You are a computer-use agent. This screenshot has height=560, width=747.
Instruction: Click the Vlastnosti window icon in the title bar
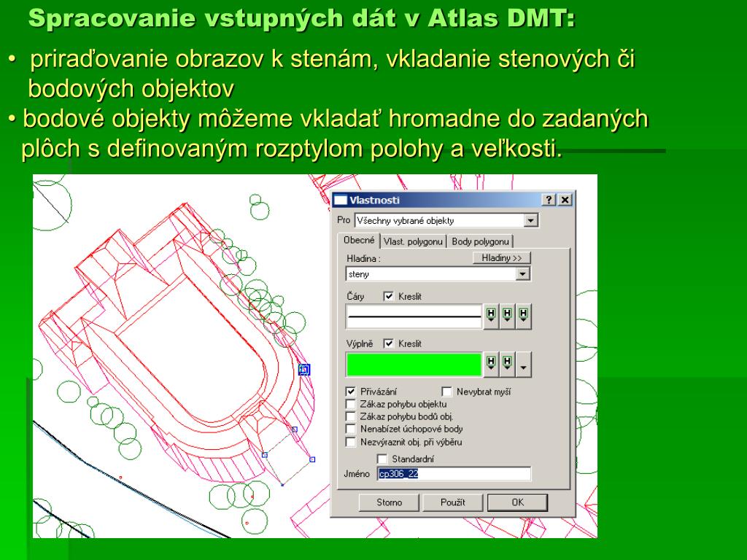tap(340, 200)
